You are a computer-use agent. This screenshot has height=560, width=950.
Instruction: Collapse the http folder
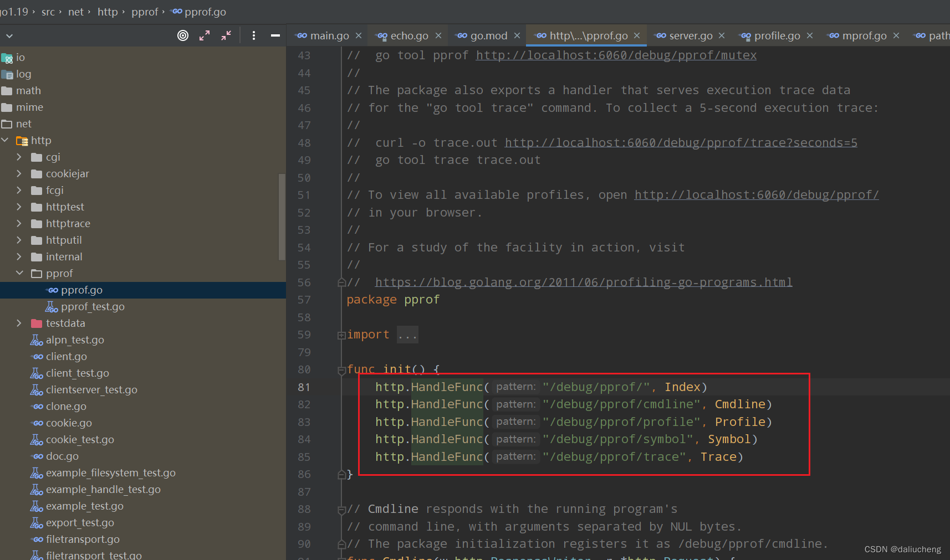[x=5, y=140]
